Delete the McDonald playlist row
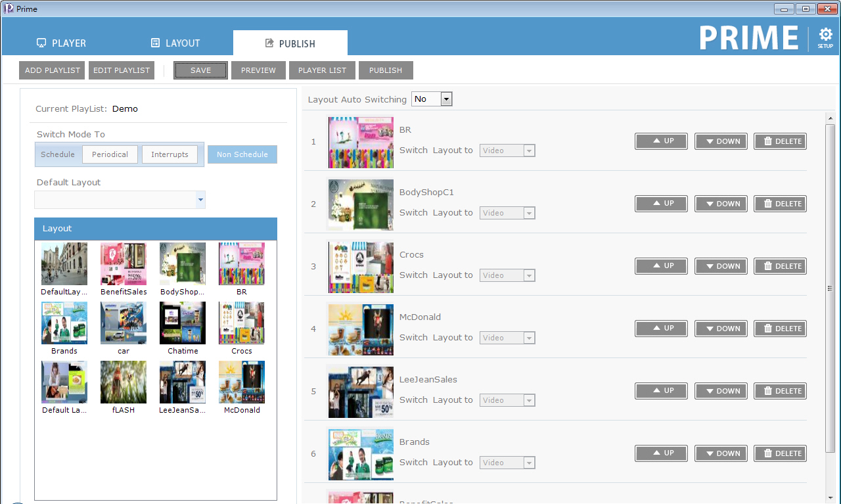Viewport: 841px width, 504px height. pyautogui.click(x=780, y=329)
